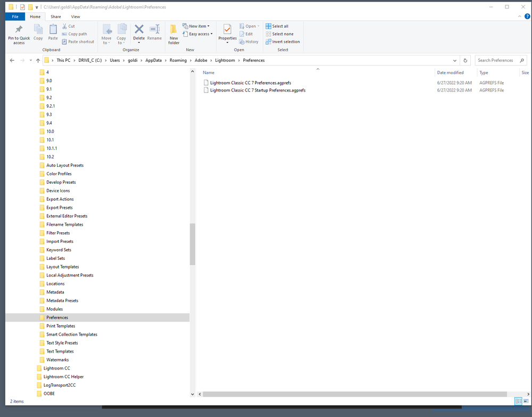Click the navigation pane vertical scrollbar
Viewport: 532px width, 417px height.
point(192,244)
